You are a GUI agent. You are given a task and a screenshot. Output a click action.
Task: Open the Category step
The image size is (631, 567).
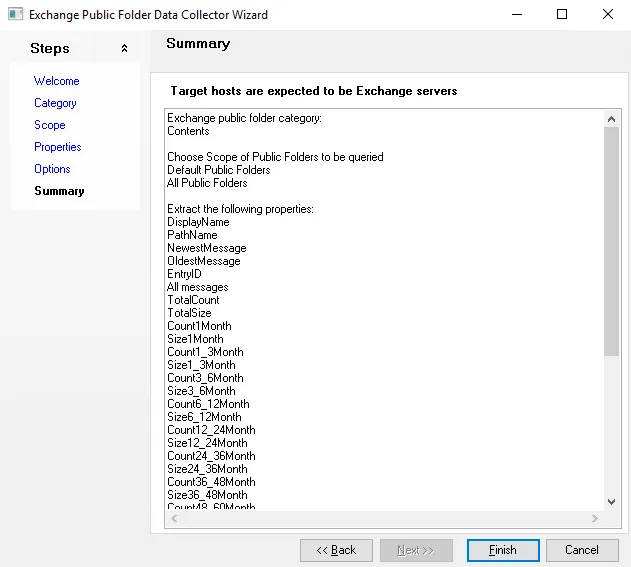pyautogui.click(x=55, y=103)
